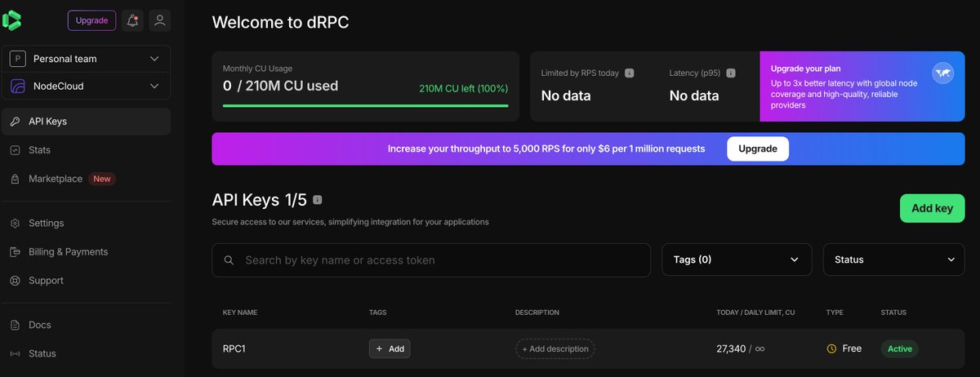Click info icon next to Limited by RPS today

[630, 73]
